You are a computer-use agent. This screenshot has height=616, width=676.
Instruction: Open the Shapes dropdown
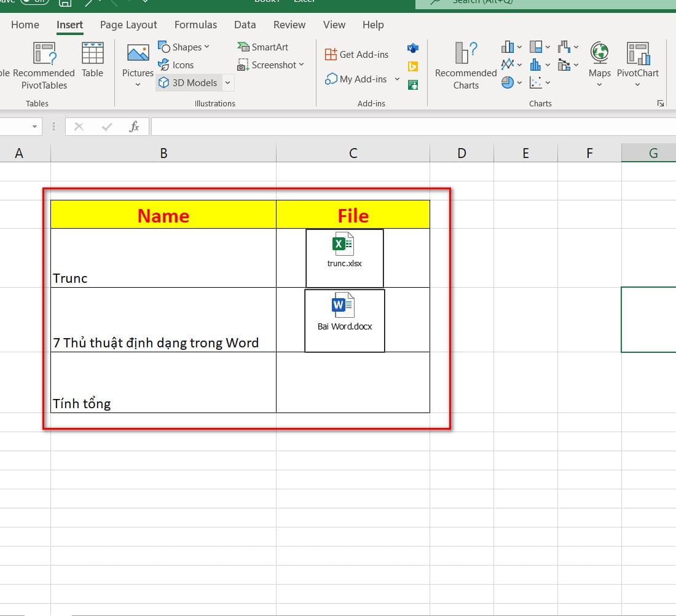point(184,47)
